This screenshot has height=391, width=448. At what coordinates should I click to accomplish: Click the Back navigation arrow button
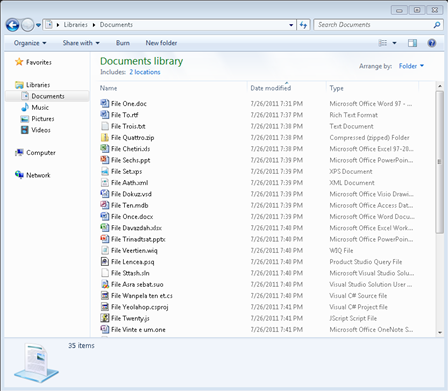12,25
